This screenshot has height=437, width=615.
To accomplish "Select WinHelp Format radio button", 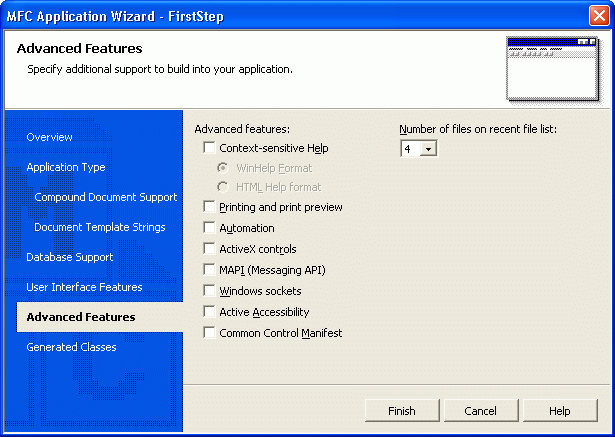I will click(x=223, y=168).
